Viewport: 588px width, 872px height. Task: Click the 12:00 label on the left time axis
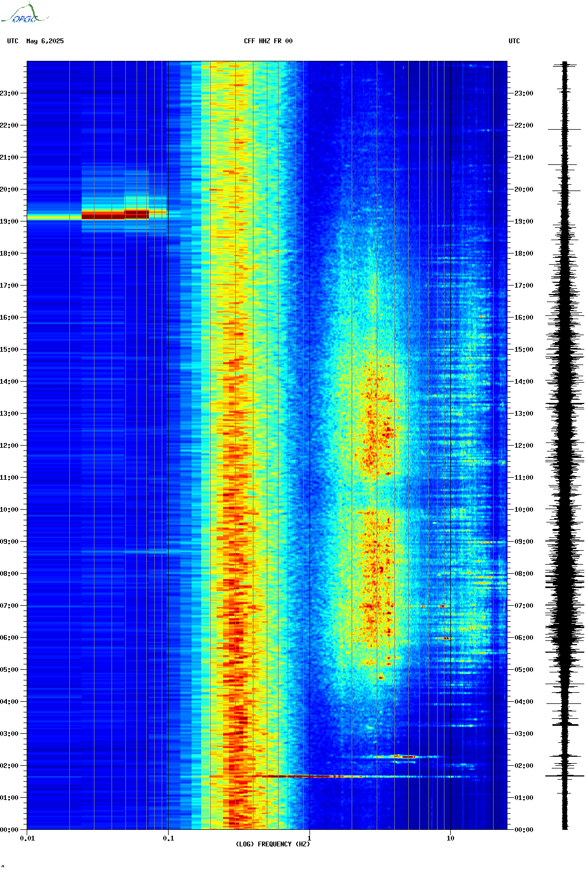pyautogui.click(x=9, y=446)
